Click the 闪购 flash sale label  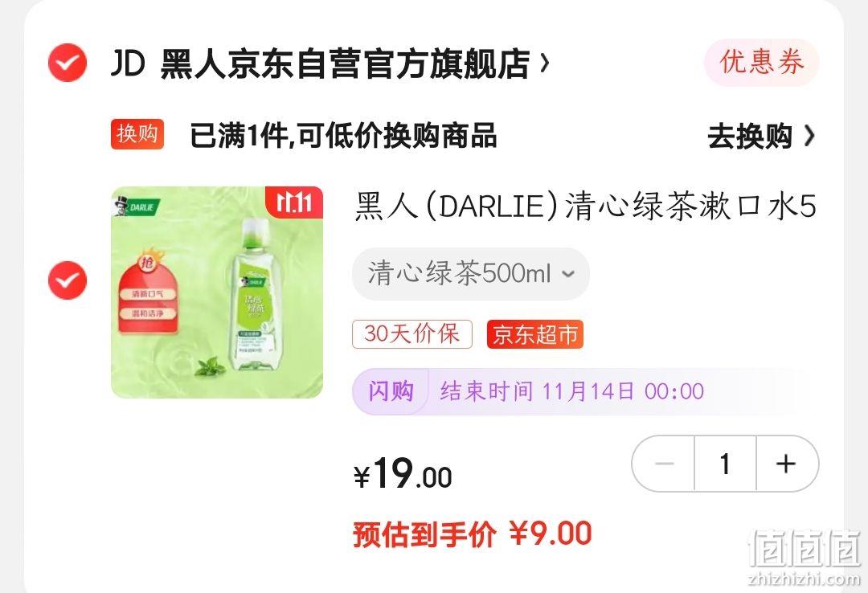pyautogui.click(x=391, y=391)
